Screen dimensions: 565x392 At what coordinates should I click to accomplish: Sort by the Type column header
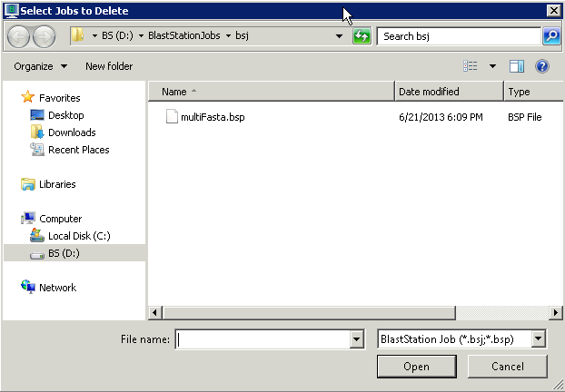point(534,92)
